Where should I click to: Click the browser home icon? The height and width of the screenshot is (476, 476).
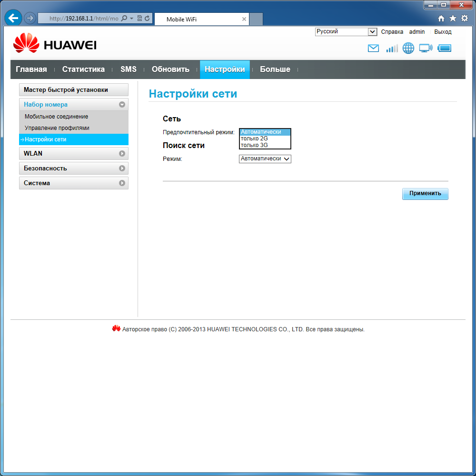442,18
